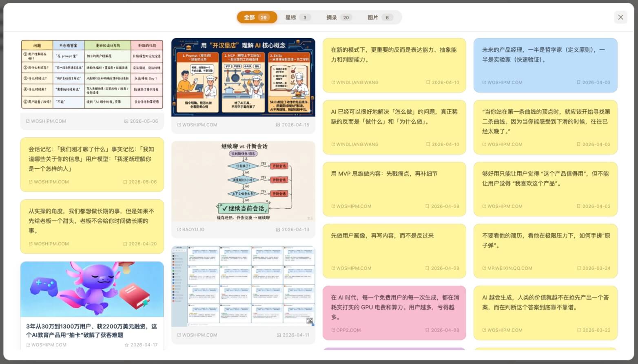Close the collection panel with the X
Screen dimensions: 638x364
point(620,17)
